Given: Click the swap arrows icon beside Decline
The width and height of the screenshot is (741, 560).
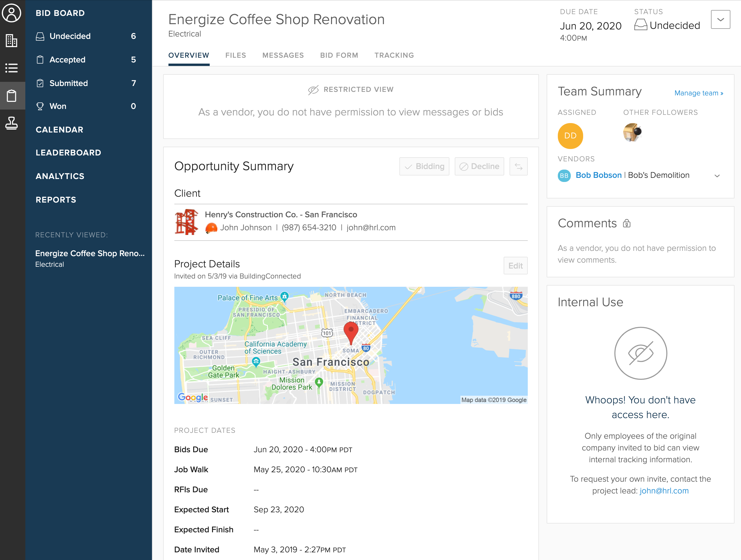Looking at the screenshot, I should (518, 166).
